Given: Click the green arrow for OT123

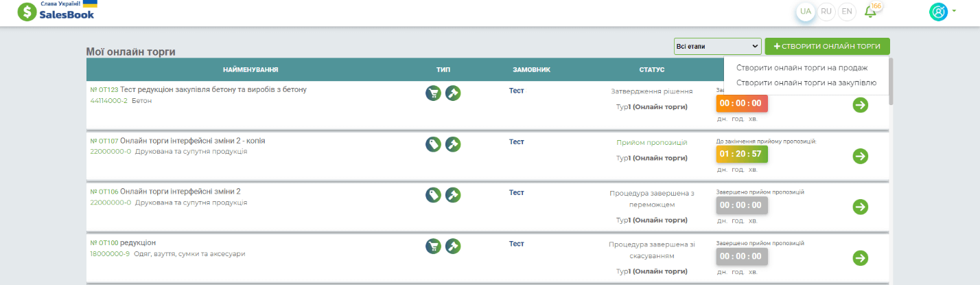Looking at the screenshot, I should point(860,104).
